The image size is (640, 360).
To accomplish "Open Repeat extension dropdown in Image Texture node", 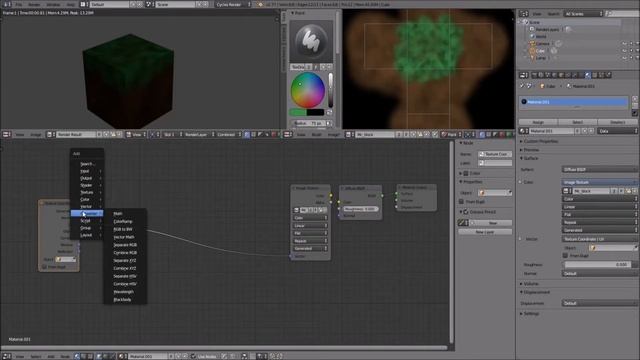I will (x=310, y=241).
